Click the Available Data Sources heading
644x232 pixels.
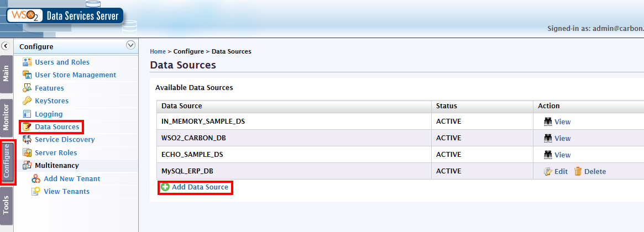(194, 87)
